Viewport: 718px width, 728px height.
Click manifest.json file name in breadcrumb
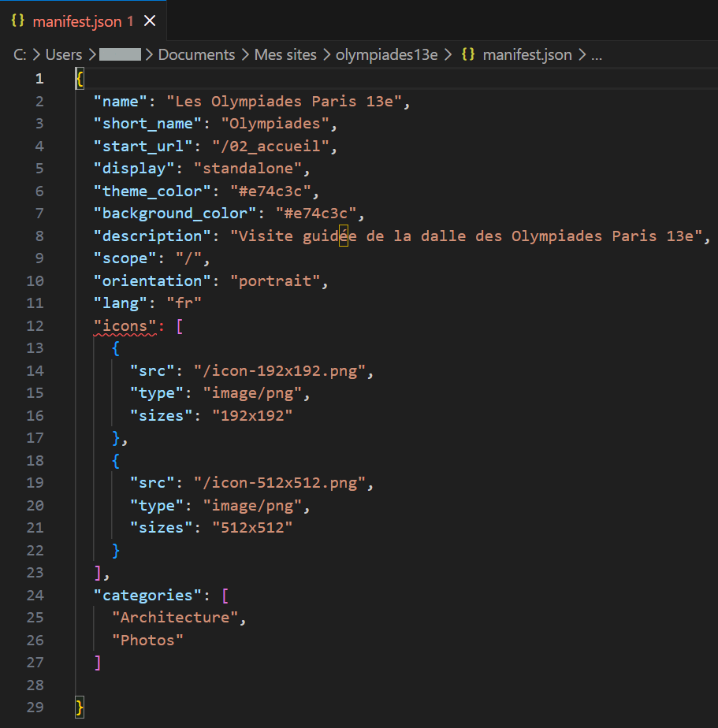(527, 55)
